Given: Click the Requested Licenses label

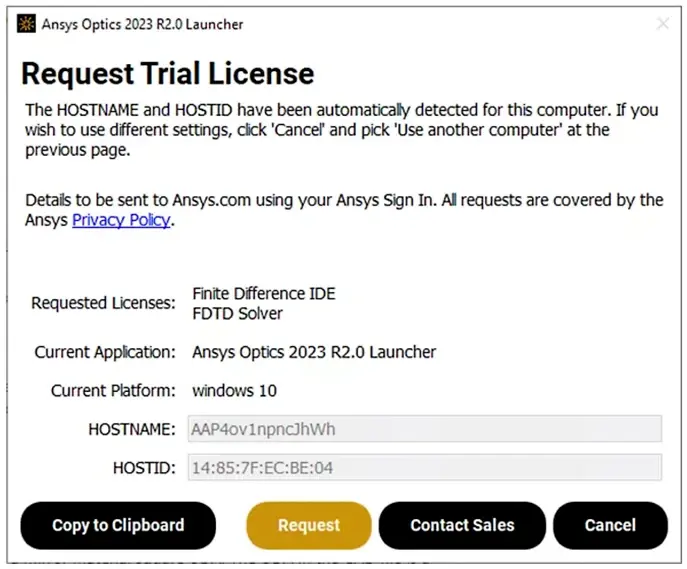Looking at the screenshot, I should pos(103,303).
